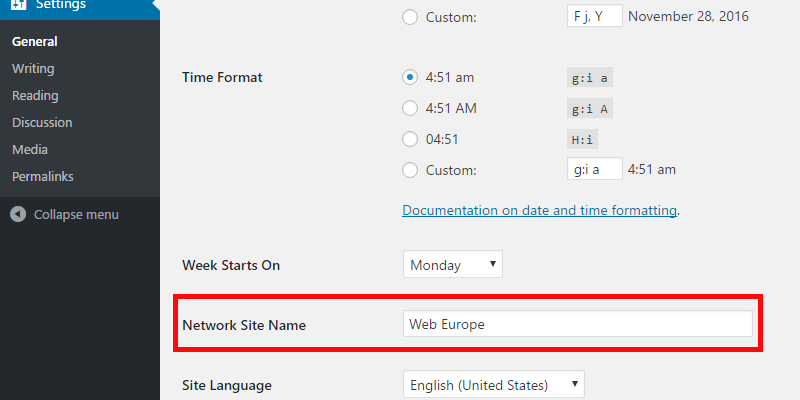Select the 4:51 am time format
The height and width of the screenshot is (400, 800).
(x=410, y=78)
